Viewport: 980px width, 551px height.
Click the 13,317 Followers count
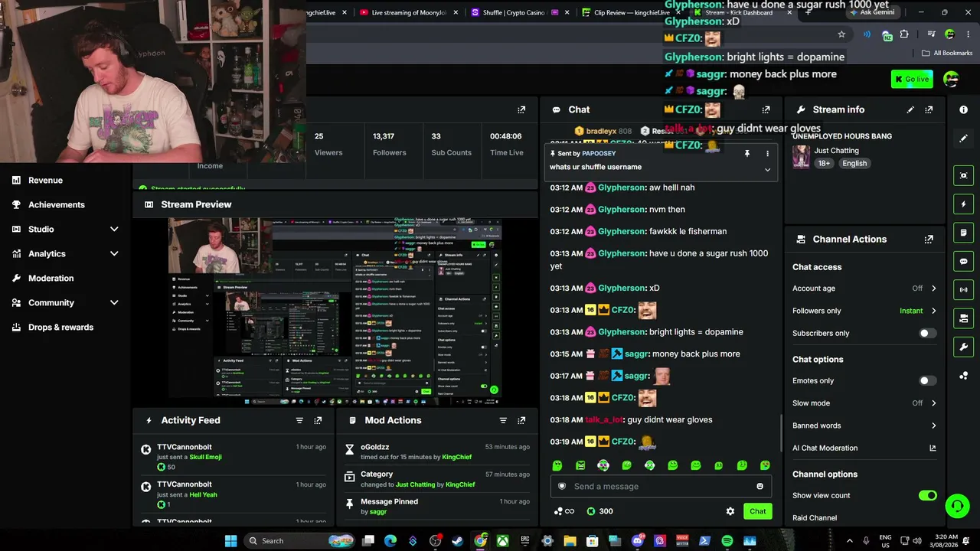click(x=384, y=136)
